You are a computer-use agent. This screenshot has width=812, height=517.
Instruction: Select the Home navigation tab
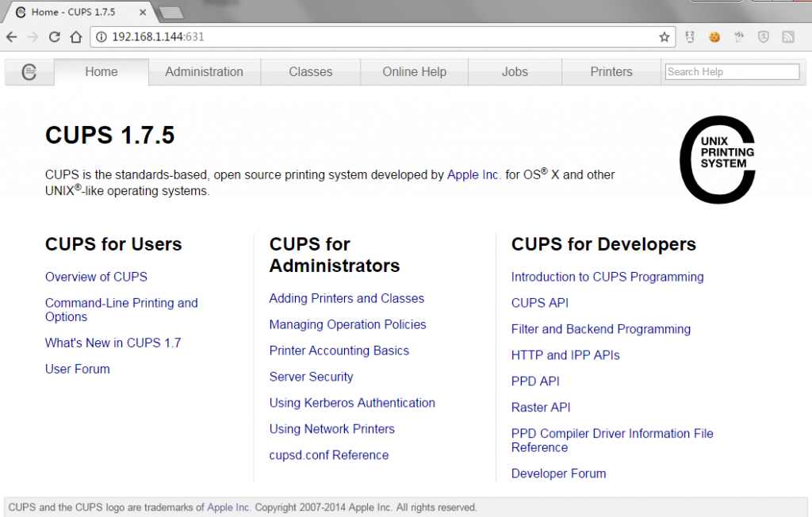pyautogui.click(x=101, y=72)
